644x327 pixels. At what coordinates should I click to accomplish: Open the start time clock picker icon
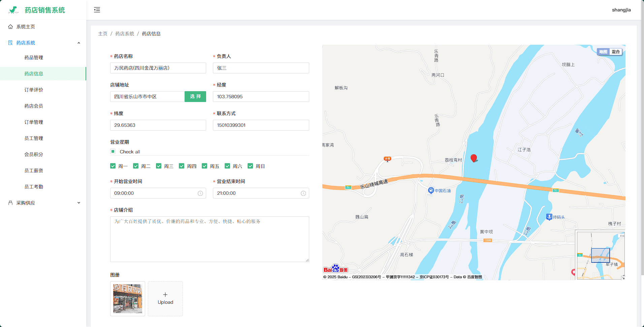(200, 193)
